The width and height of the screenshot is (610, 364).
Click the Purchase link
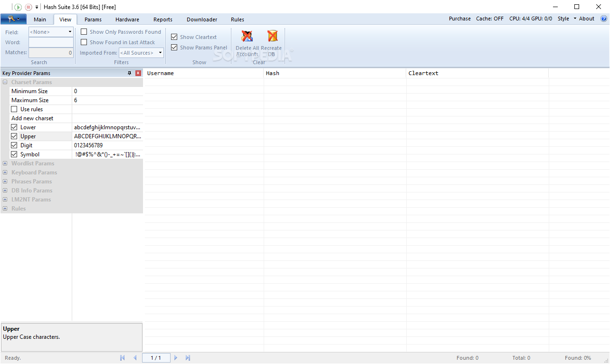[x=460, y=19]
